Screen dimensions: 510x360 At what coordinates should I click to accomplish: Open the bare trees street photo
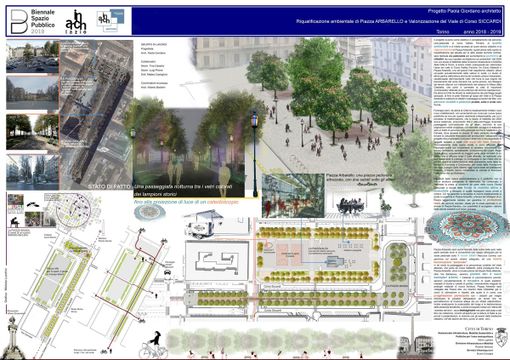(32, 172)
